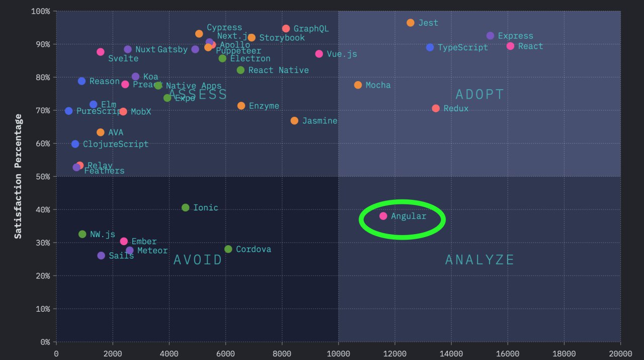Select the purple Gatsby data point

point(195,49)
